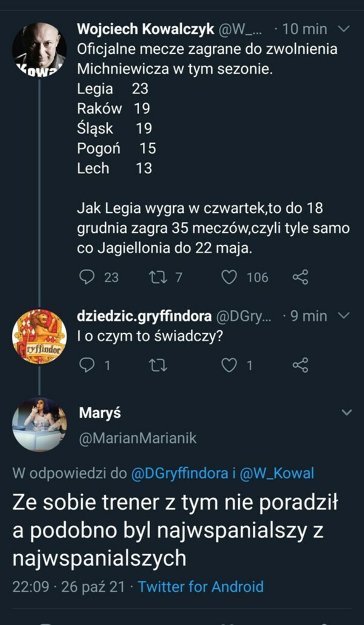Reply to Wojciech Kowalczyk's tweet

[88, 278]
